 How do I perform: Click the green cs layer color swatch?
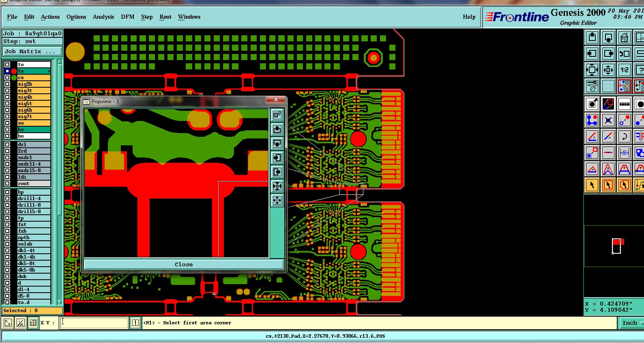(x=14, y=78)
